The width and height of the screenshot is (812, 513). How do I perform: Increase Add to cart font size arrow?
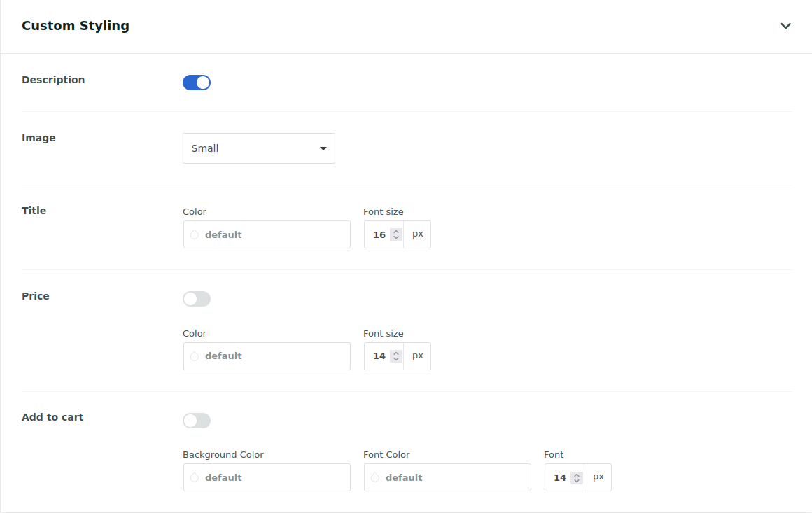(x=577, y=474)
